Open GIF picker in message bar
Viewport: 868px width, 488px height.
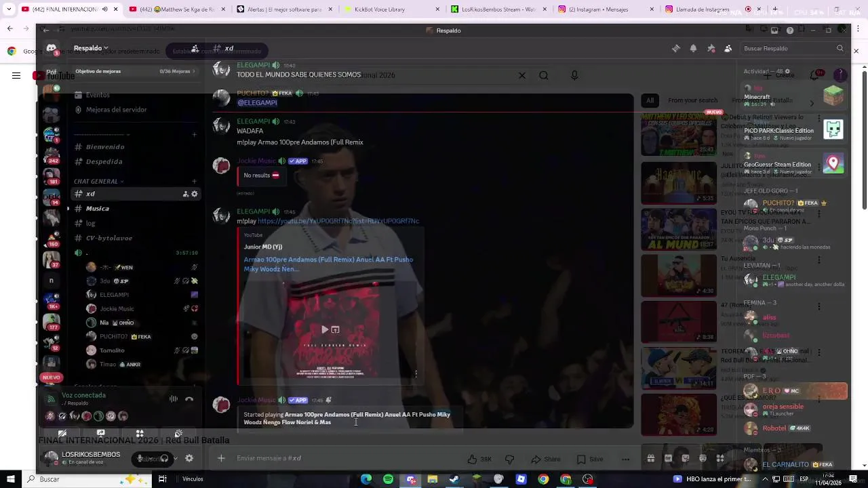(x=668, y=458)
